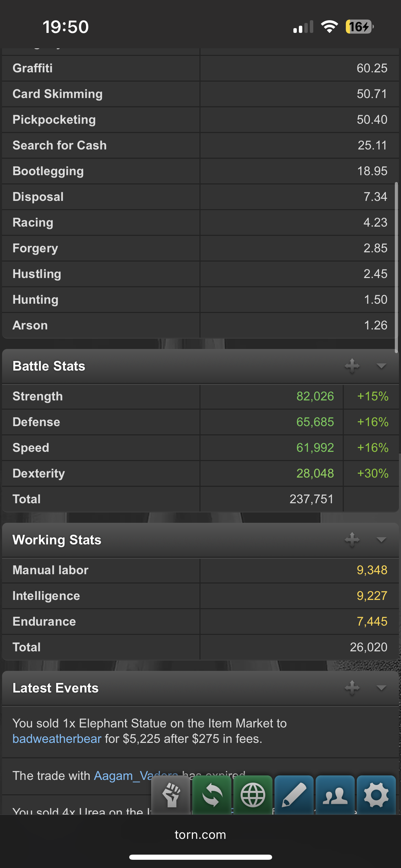Tap the green refresh arrows icon

[212, 795]
